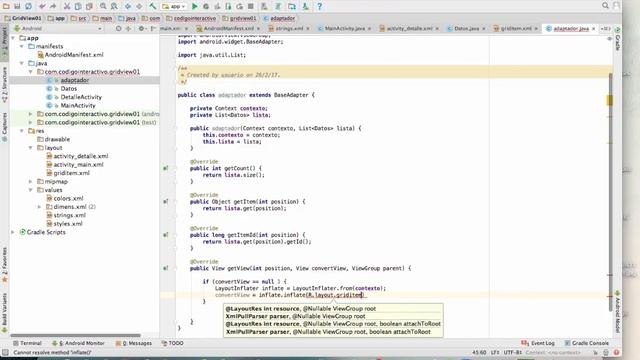Click the codigointeractivo breadcrumb
This screenshot has width=640, height=360.
(191, 18)
